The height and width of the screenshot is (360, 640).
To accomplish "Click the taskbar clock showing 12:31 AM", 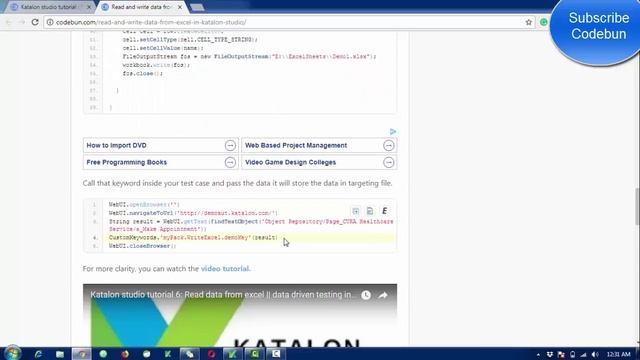I will pos(618,354).
